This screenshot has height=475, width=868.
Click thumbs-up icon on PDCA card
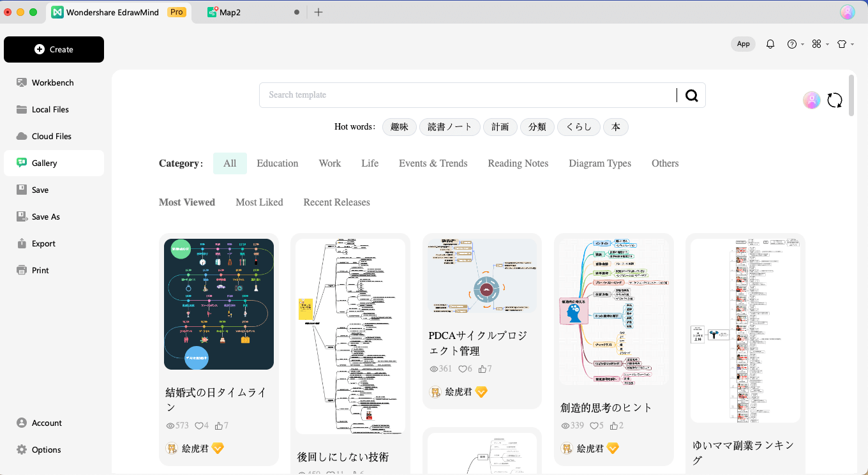[482, 369]
